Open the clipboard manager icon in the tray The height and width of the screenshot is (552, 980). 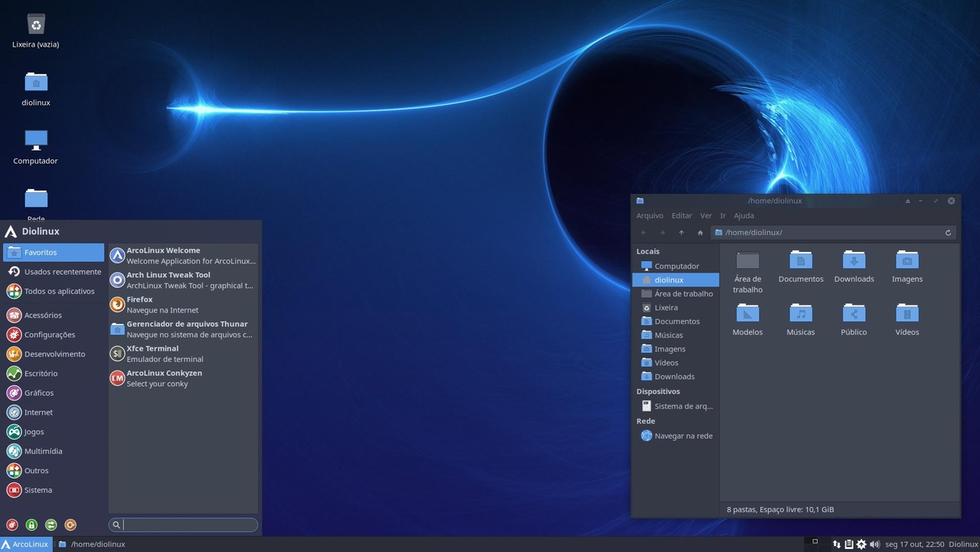[849, 544]
